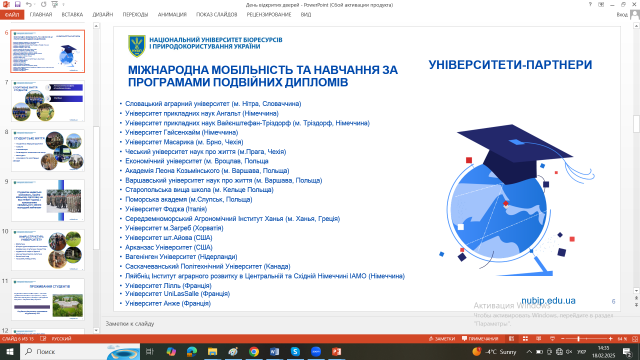Click the user account avatar icon

coord(635,15)
